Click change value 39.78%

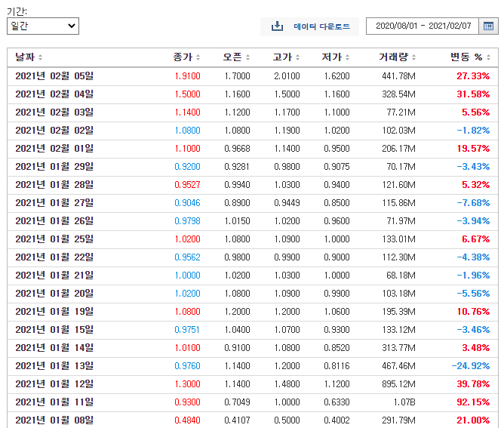coord(473,384)
